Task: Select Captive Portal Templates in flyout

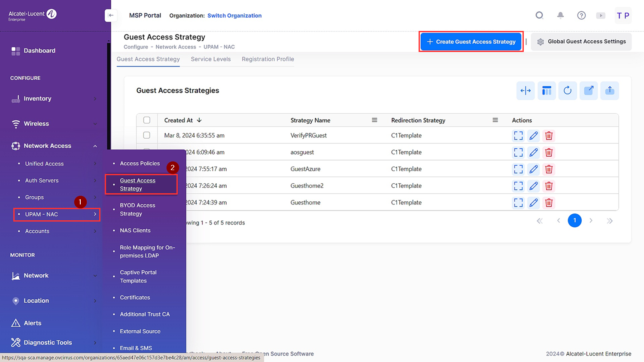Action: click(x=138, y=277)
